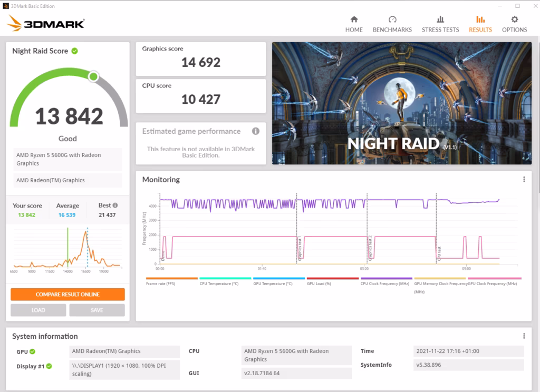Click the CPU name in System information
This screenshot has width=540, height=392.
pos(296,355)
